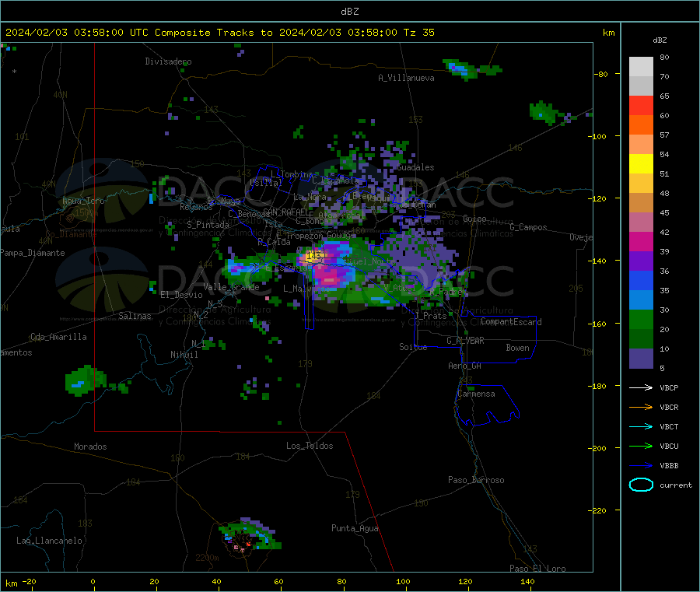Screen dimensions: 700x592
Task: Select the orange 60–57 dBZ color band
Action: click(x=641, y=125)
